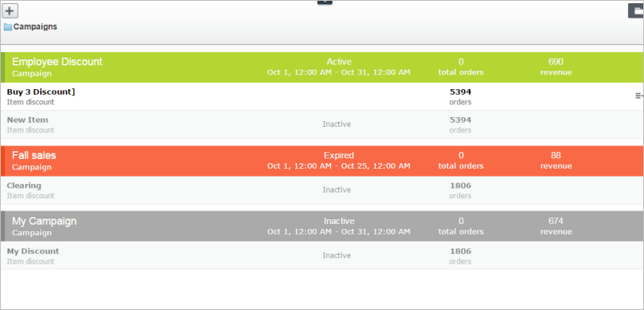Open the context menu icon on Buy 3 Discount row
Image resolution: width=644 pixels, height=310 pixels.
[639, 96]
